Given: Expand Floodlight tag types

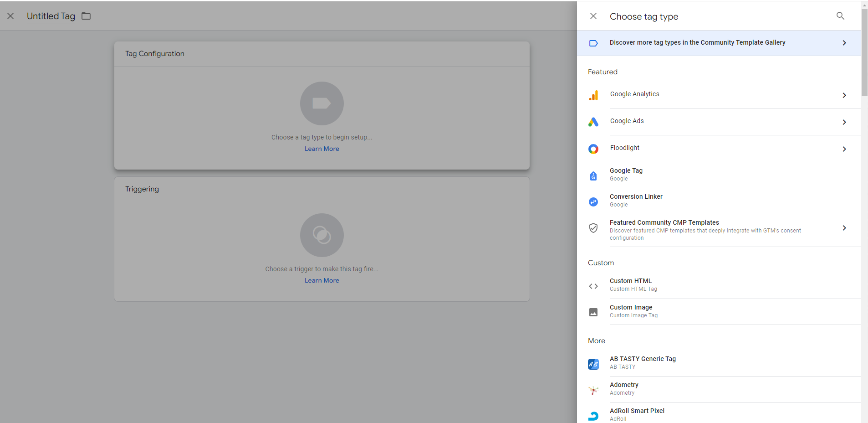Looking at the screenshot, I should (844, 149).
